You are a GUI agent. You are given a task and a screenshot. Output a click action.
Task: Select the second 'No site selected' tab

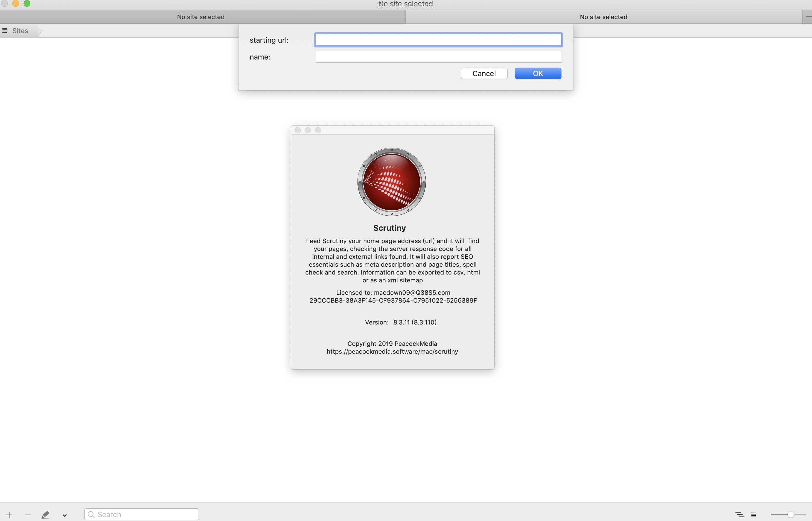click(604, 17)
